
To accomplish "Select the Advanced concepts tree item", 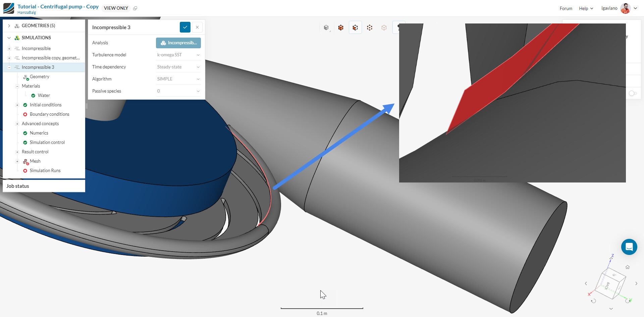I will point(40,124).
